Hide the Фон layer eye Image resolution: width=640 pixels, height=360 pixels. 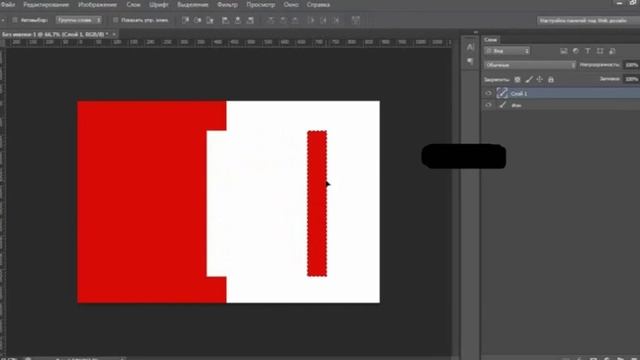click(x=488, y=105)
